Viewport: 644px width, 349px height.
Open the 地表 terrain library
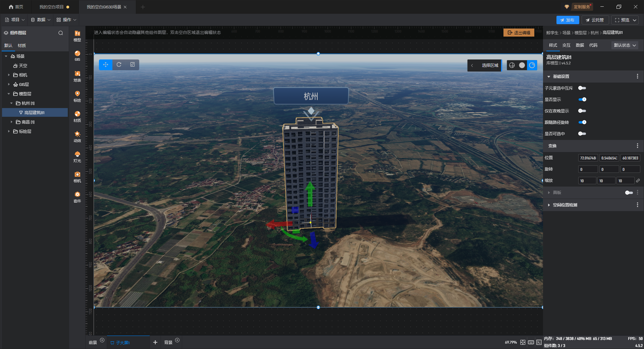pyautogui.click(x=77, y=76)
